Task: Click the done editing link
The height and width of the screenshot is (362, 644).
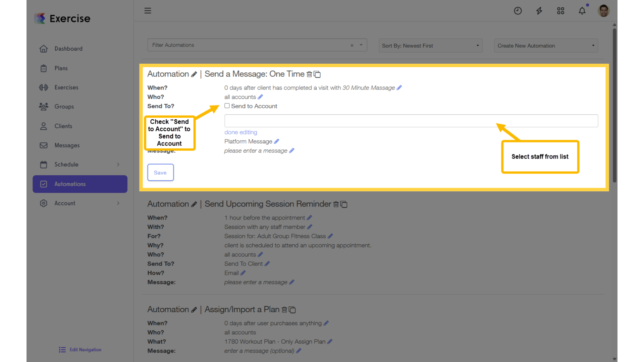Action: (x=240, y=132)
